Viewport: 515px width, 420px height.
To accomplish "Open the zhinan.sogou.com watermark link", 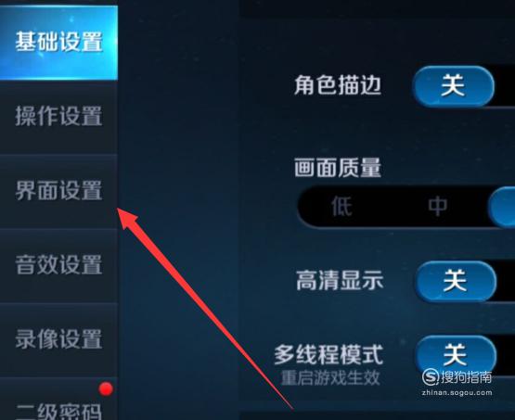I will 457,393.
